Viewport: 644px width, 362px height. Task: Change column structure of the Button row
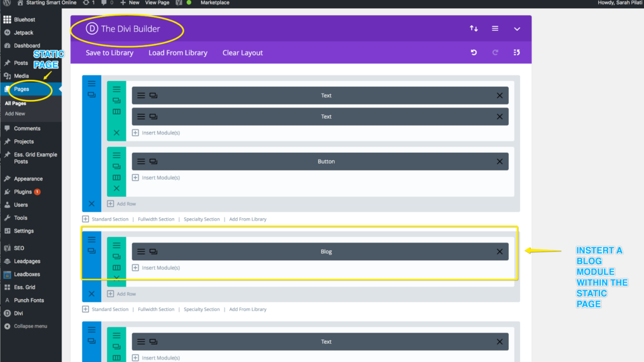coord(116,178)
